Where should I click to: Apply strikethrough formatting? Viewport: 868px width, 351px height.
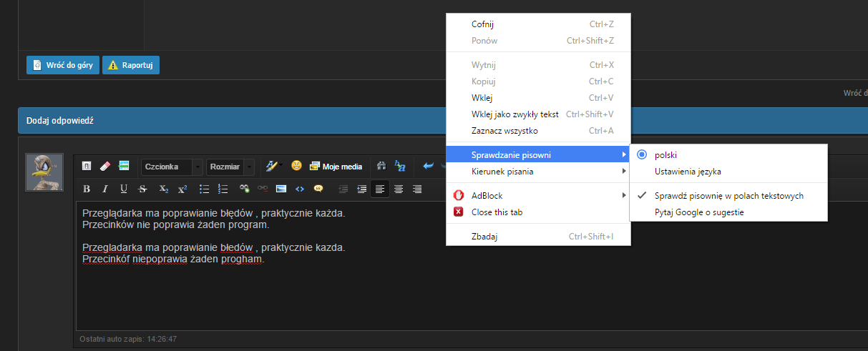coord(142,189)
